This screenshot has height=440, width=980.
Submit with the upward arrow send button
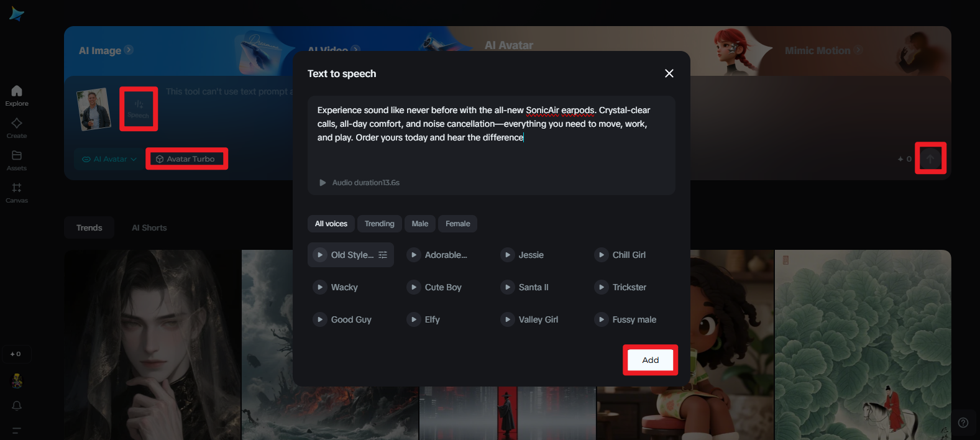point(930,158)
